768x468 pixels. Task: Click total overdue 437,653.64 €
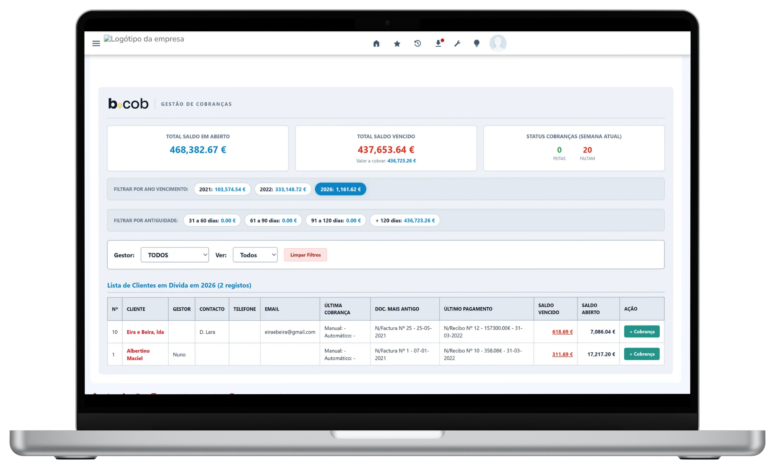(x=386, y=150)
